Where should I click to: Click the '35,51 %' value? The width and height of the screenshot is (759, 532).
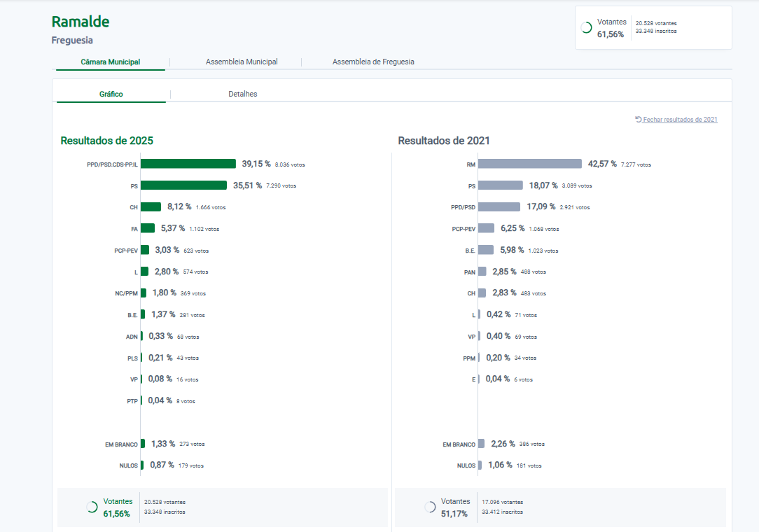pyautogui.click(x=247, y=185)
